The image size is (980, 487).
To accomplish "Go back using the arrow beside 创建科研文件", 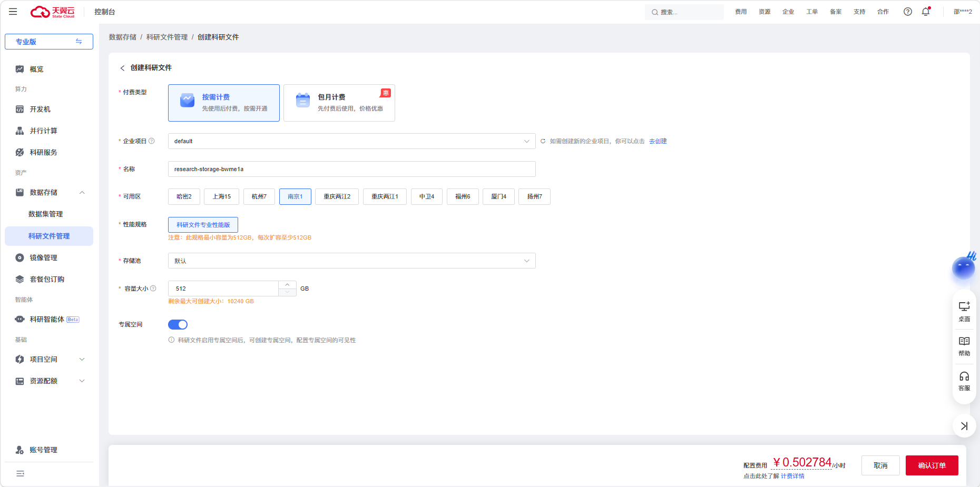I will pyautogui.click(x=122, y=68).
